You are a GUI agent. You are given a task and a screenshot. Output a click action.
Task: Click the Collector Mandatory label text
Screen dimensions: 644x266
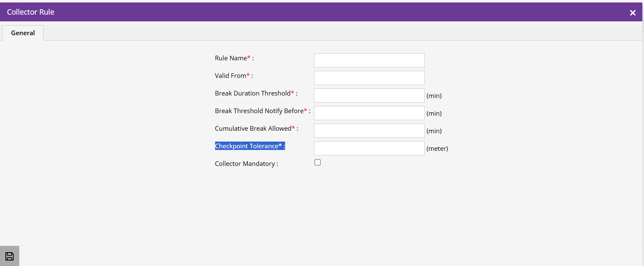(246, 164)
